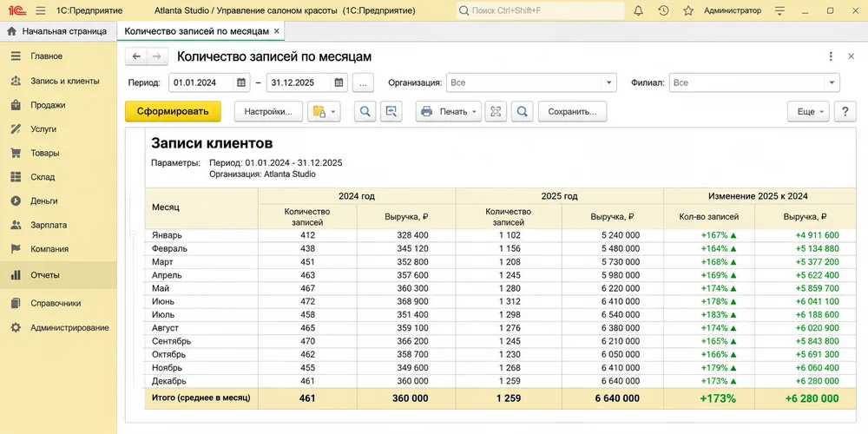Click the period selection ... button
The width and height of the screenshot is (868, 434).
pyautogui.click(x=363, y=82)
